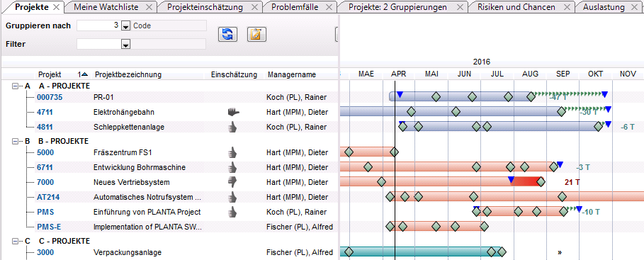Close the Projekteinschätzung tab
The height and width of the screenshot is (260, 644).
click(254, 7)
